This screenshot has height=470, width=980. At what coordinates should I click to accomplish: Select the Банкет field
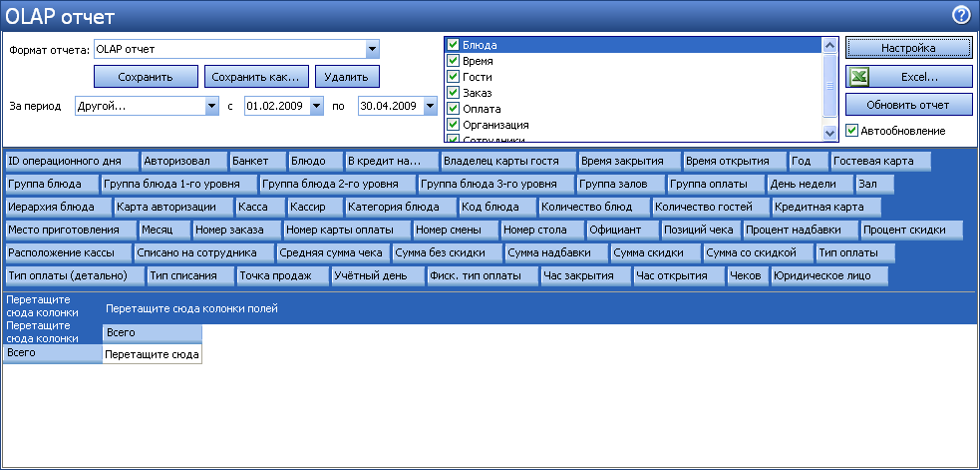(x=257, y=161)
